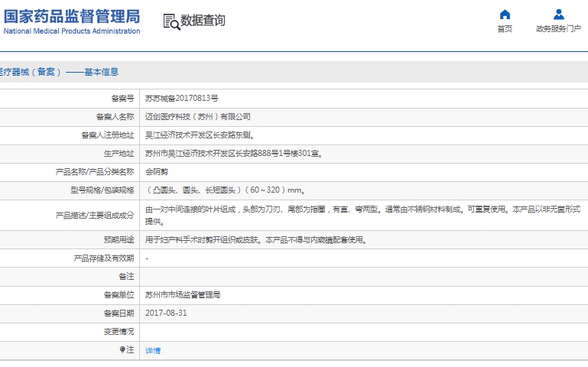The height and width of the screenshot is (367, 588).
Task: Click the 医疗器械（备案）——基本信息 heading
Action: [x=59, y=72]
